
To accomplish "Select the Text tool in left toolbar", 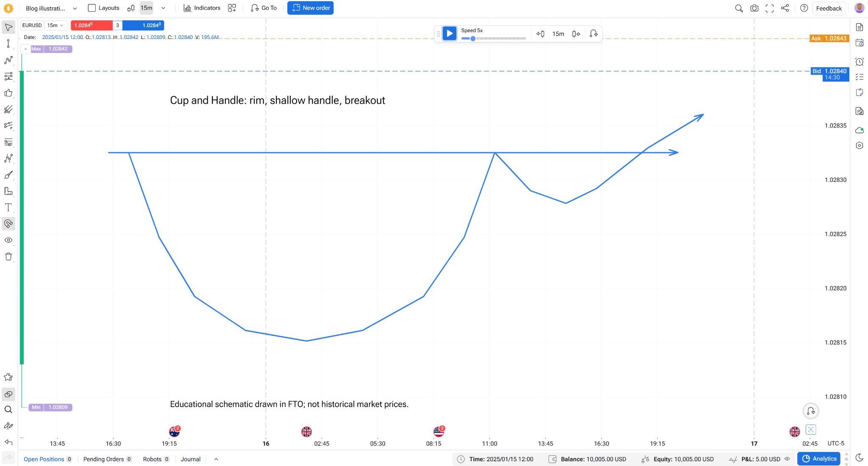I will click(x=8, y=208).
